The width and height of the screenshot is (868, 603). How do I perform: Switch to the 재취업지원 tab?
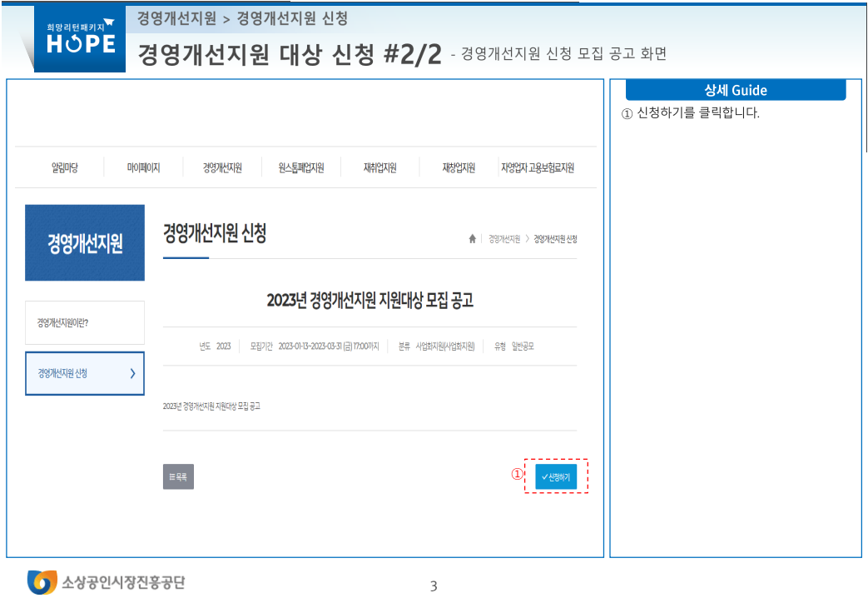(x=379, y=167)
